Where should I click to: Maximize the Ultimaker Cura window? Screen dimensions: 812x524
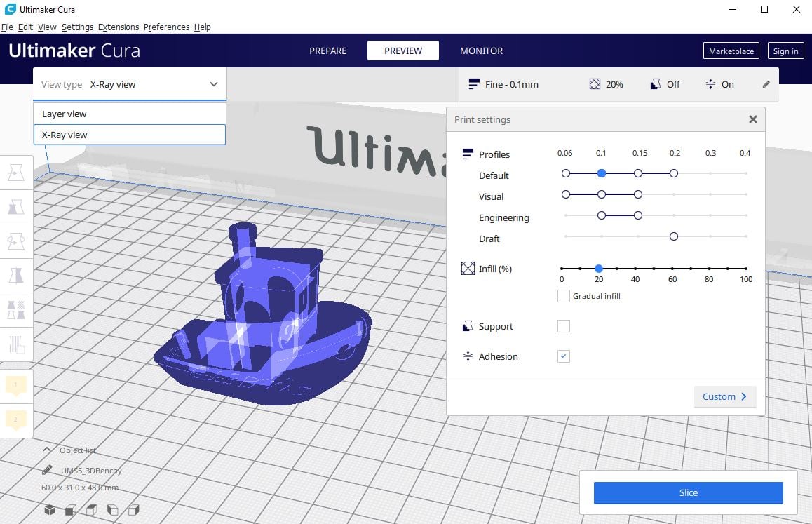[764, 9]
